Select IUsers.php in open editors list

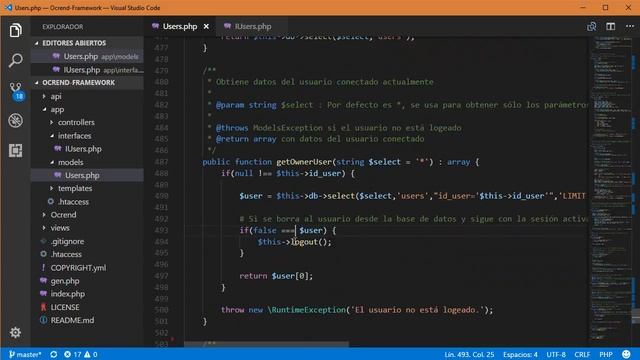coord(87,70)
